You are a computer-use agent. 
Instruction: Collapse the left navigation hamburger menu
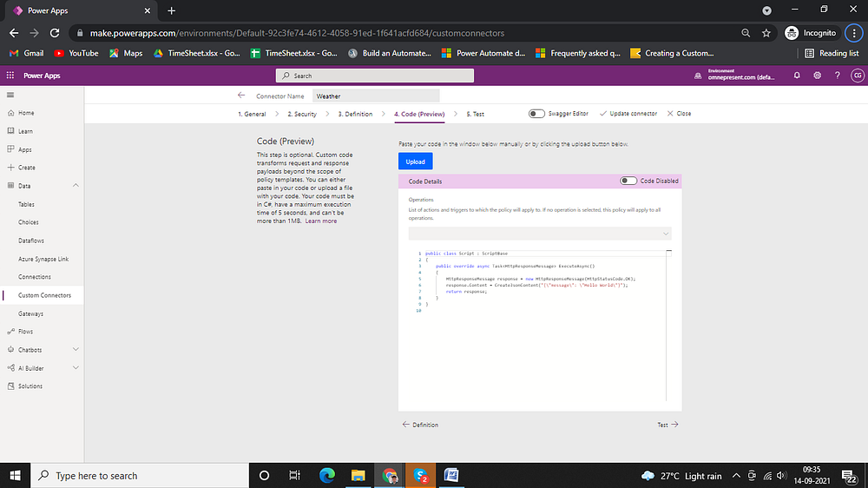[10, 96]
